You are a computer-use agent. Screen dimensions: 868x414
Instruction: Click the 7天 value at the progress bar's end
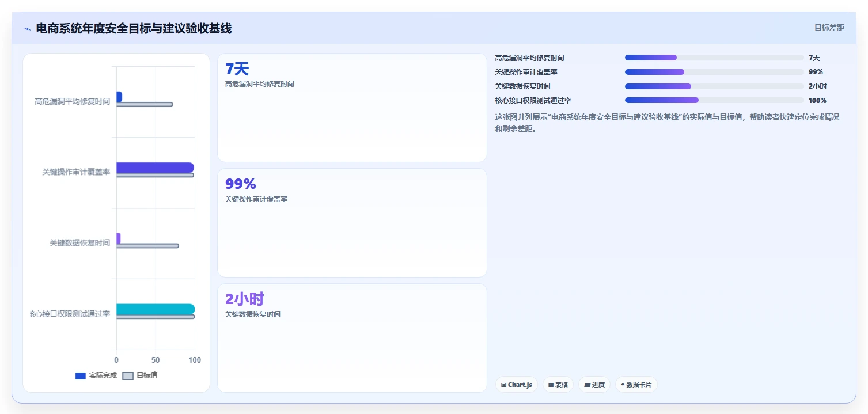pos(814,58)
